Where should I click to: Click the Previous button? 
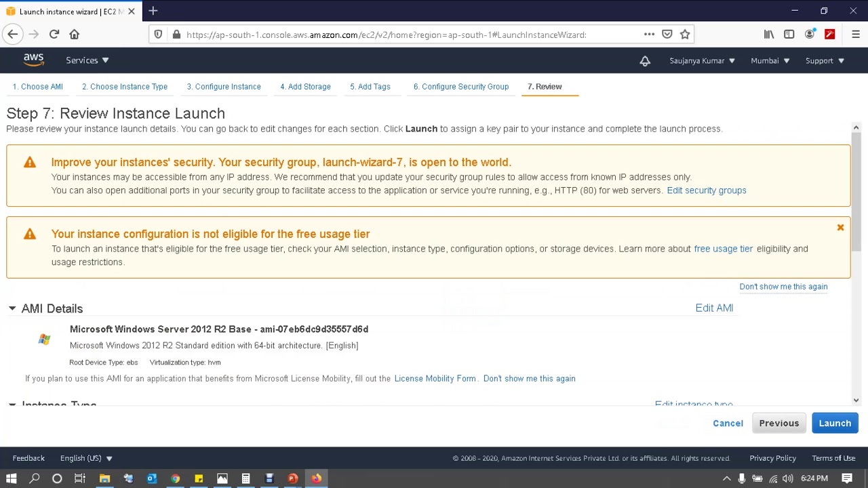(x=779, y=423)
